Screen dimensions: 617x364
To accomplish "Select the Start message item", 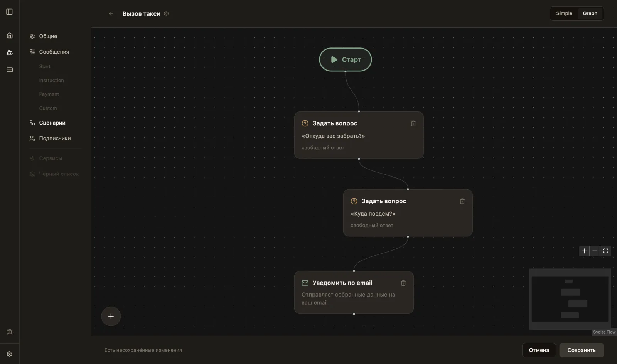I will tap(45, 66).
